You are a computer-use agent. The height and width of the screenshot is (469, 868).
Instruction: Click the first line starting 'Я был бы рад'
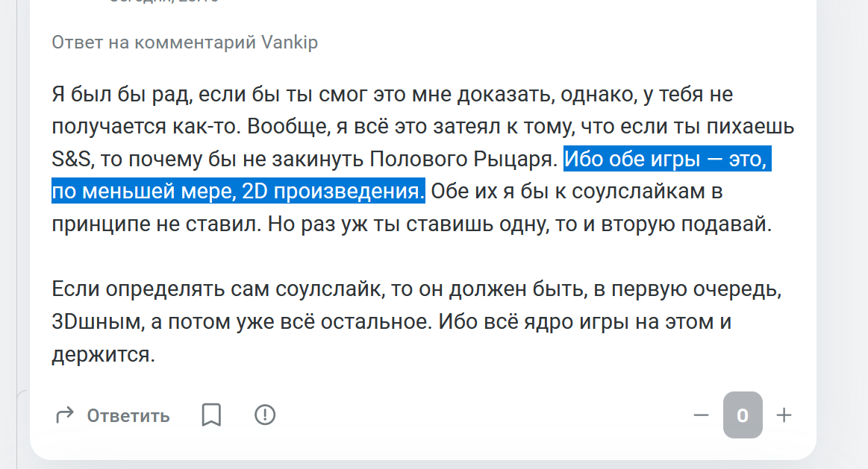click(x=393, y=95)
